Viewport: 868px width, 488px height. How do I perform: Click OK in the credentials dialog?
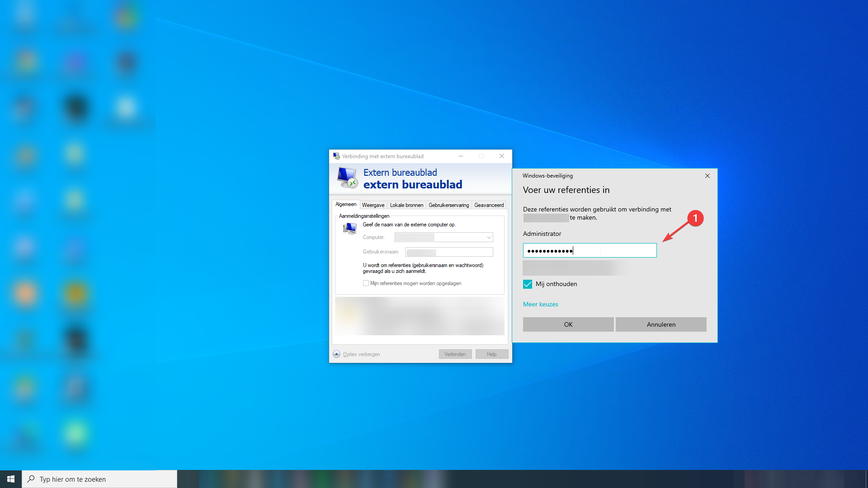pos(568,324)
